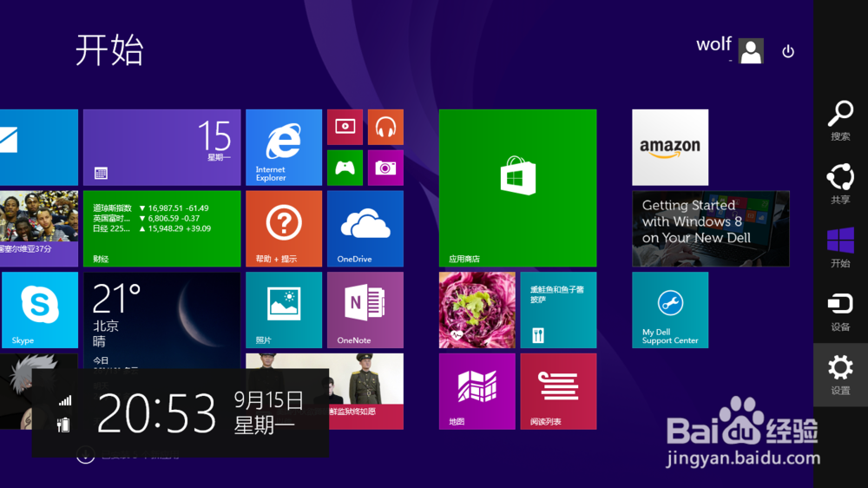This screenshot has width=868, height=488.
Task: Open the Weather tile showing 21°
Action: point(161,320)
